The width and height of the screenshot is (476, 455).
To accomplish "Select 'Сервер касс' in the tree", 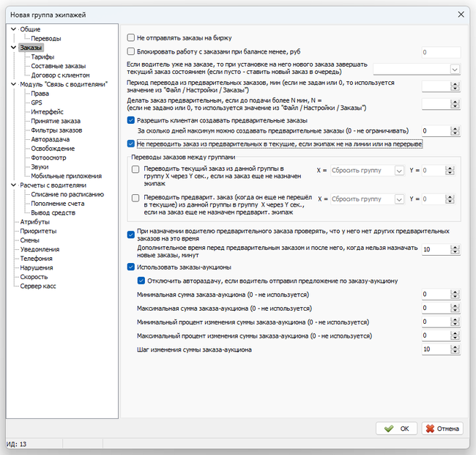I will point(38,286).
